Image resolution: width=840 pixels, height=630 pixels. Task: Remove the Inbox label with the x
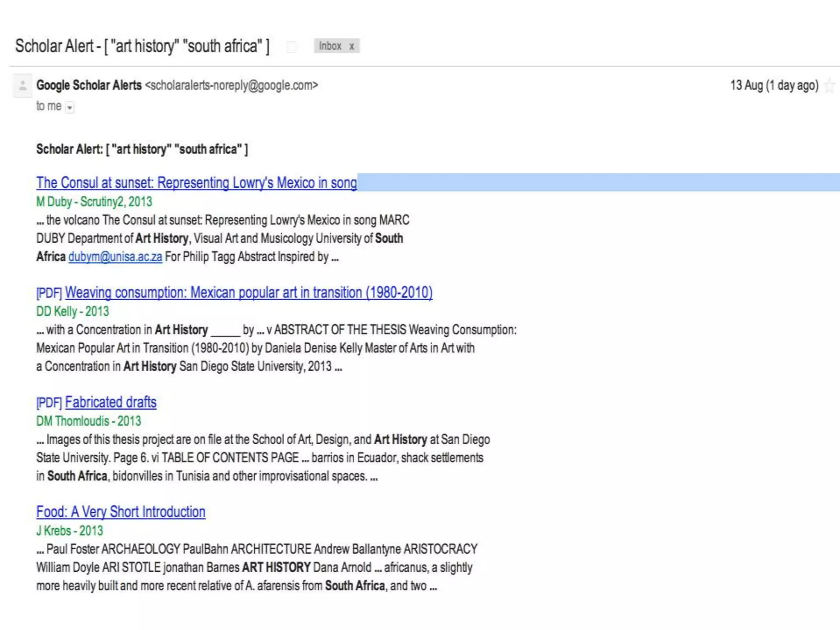coord(352,46)
